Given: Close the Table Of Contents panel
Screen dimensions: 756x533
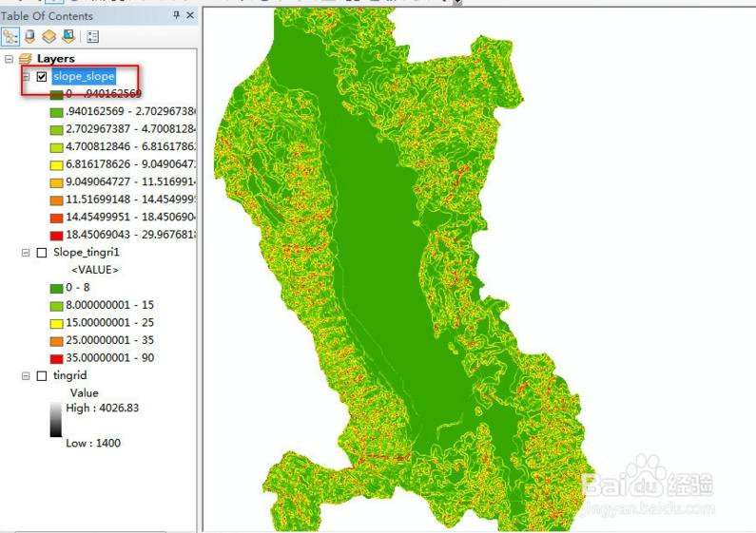Looking at the screenshot, I should 190,15.
